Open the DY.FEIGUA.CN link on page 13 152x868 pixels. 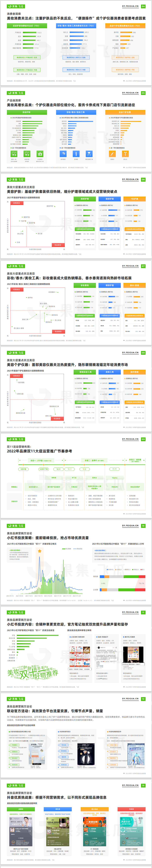[x=130, y=786]
